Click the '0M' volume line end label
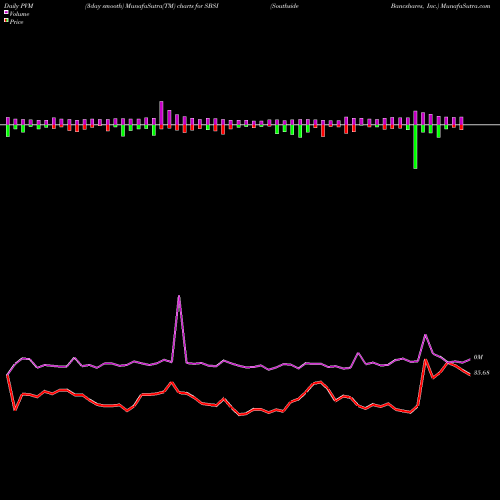 [478, 357]
